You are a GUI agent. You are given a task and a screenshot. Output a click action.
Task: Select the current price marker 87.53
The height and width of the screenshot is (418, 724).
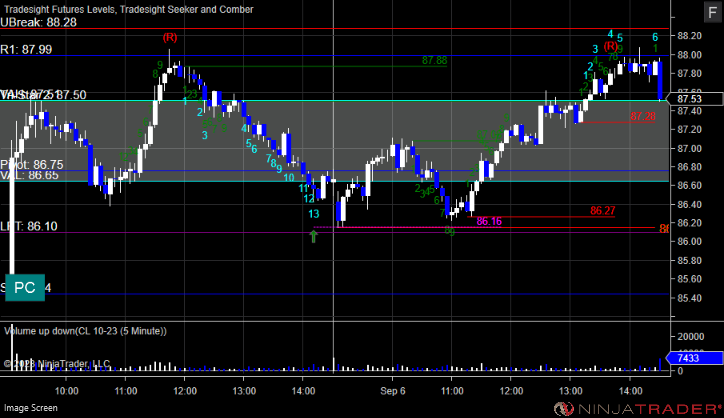pyautogui.click(x=696, y=99)
